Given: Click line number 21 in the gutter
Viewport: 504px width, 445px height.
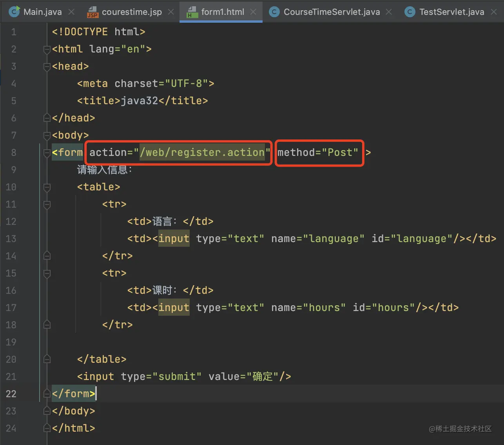Looking at the screenshot, I should pos(11,376).
